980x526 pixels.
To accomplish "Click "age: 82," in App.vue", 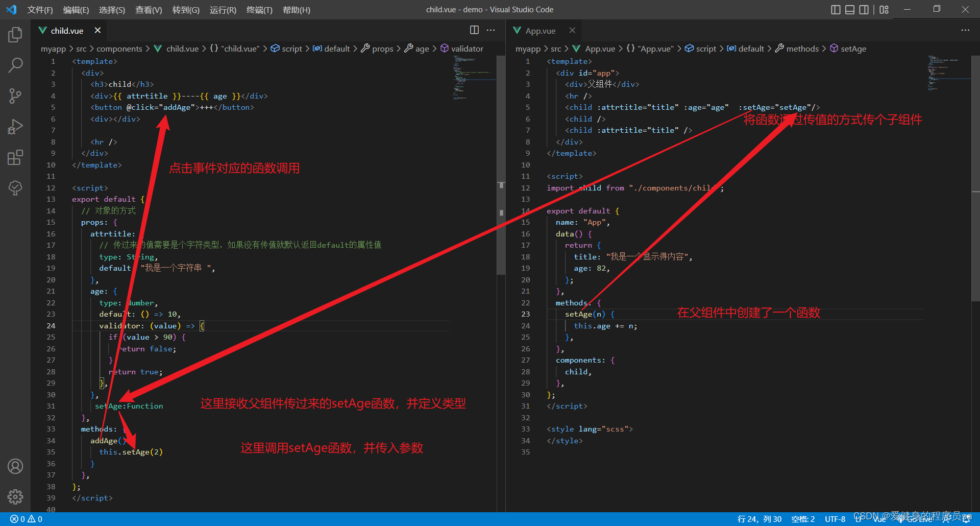I will pyautogui.click(x=592, y=268).
